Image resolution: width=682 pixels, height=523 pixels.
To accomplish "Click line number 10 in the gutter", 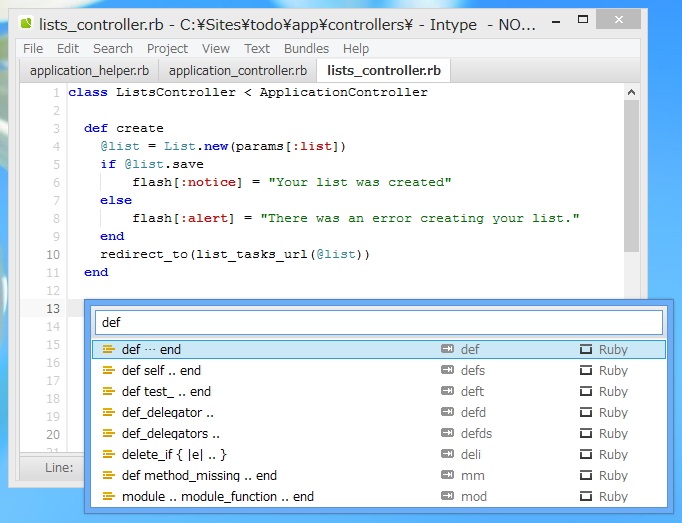I will click(53, 255).
